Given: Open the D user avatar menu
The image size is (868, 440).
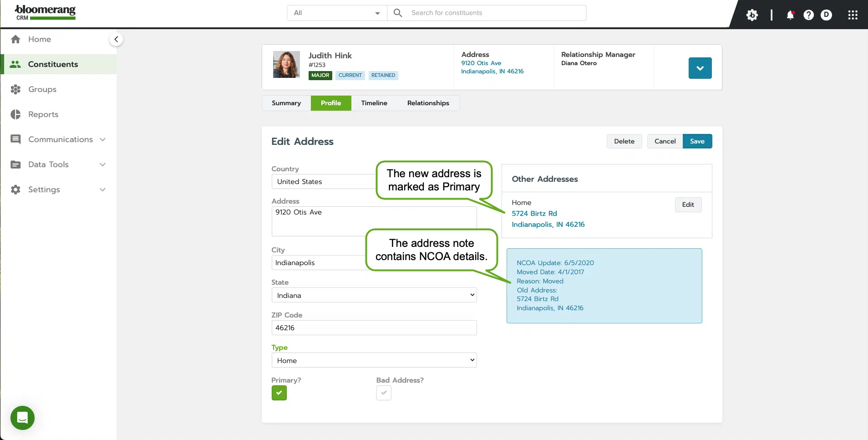Looking at the screenshot, I should [827, 15].
